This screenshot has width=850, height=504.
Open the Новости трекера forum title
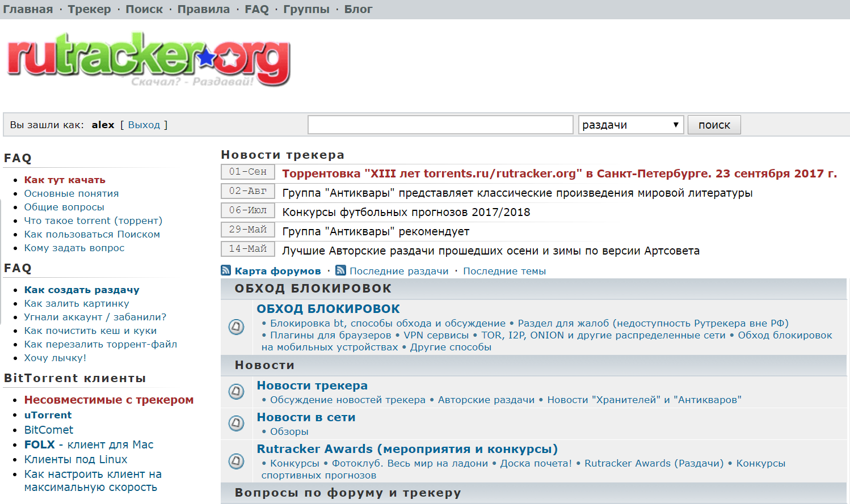pyautogui.click(x=312, y=386)
